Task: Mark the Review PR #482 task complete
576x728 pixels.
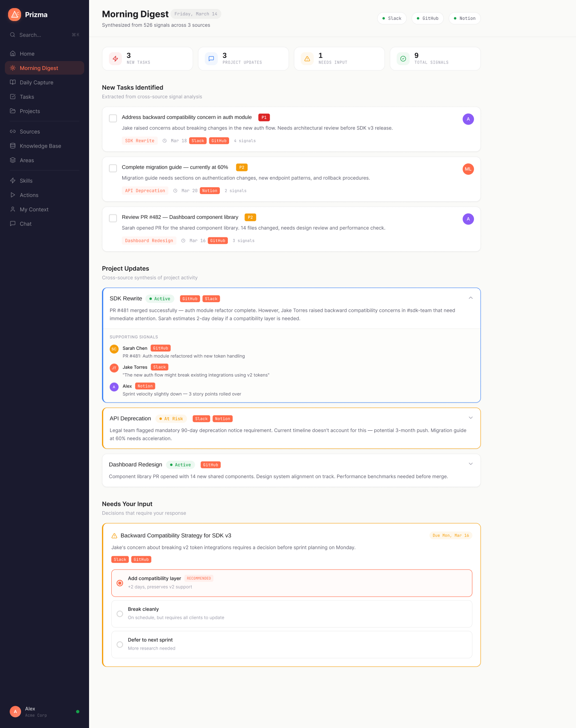Action: pyautogui.click(x=113, y=218)
